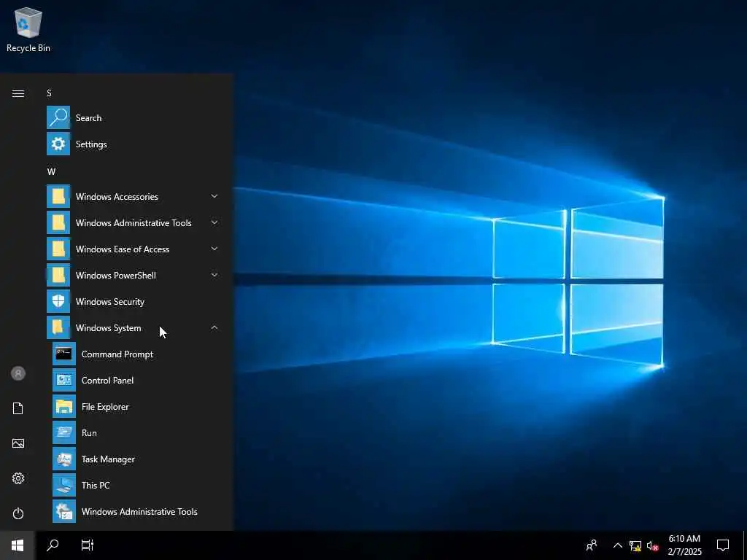
Task: Click the Power button in Start sidebar
Action: pyautogui.click(x=18, y=513)
